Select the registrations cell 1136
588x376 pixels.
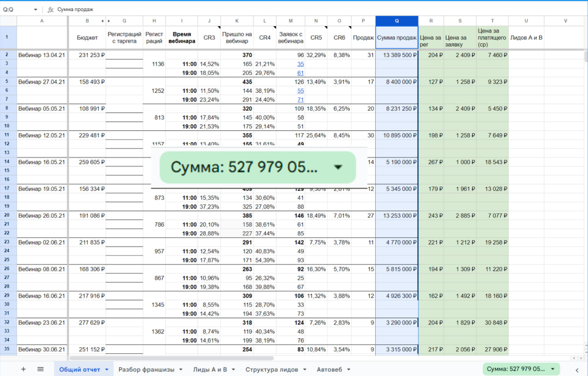[154, 64]
